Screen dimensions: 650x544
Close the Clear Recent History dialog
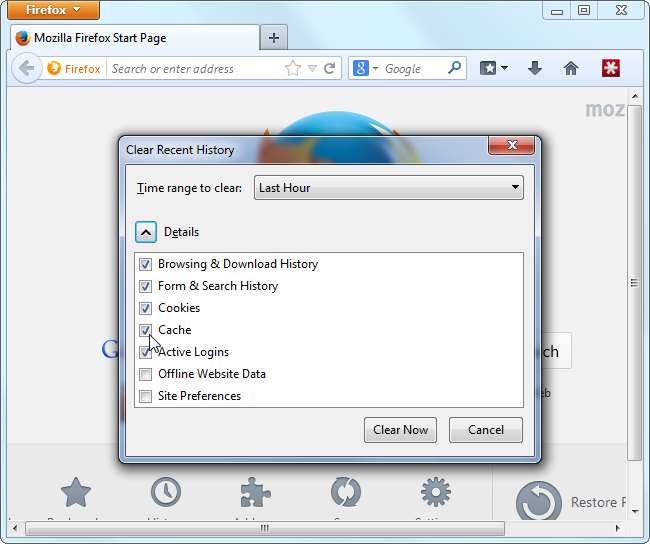click(512, 145)
